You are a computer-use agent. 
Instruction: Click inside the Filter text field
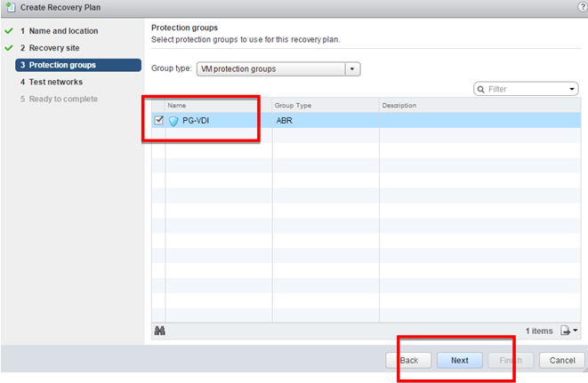[x=525, y=89]
